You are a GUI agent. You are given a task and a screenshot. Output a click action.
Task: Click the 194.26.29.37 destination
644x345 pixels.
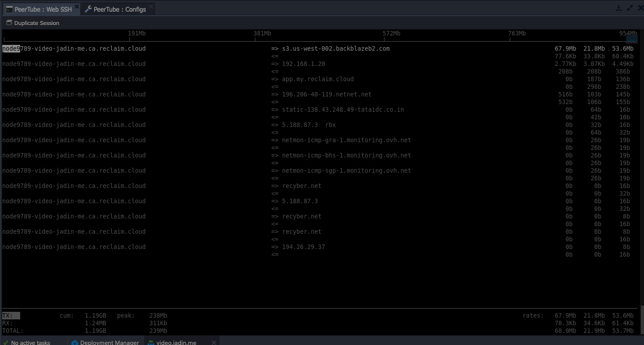(x=304, y=247)
